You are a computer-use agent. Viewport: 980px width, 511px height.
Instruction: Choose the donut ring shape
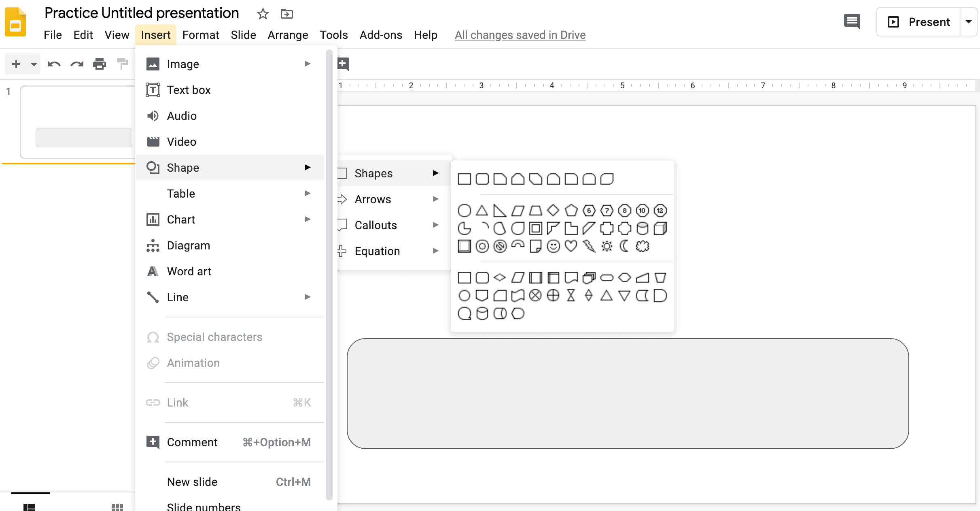tap(482, 246)
